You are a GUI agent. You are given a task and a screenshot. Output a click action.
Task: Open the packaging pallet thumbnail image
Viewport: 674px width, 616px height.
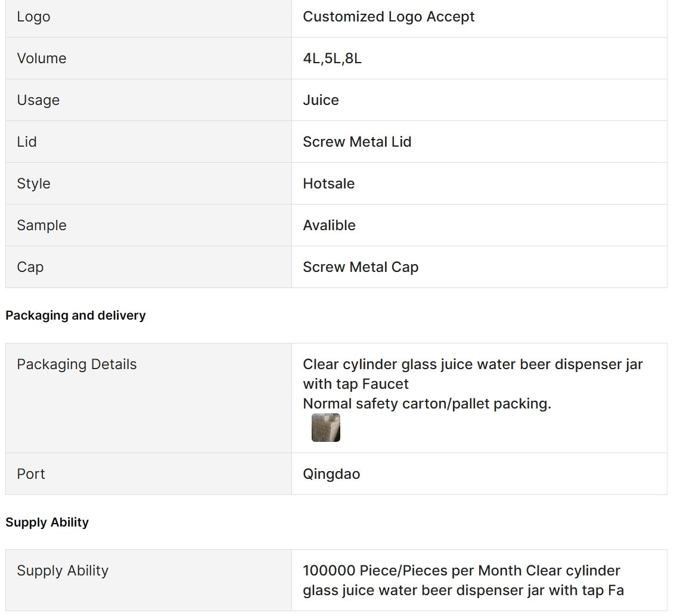point(325,427)
